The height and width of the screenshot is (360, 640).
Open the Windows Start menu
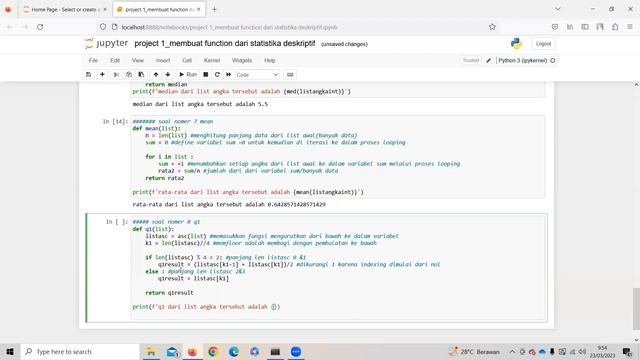(x=10, y=351)
